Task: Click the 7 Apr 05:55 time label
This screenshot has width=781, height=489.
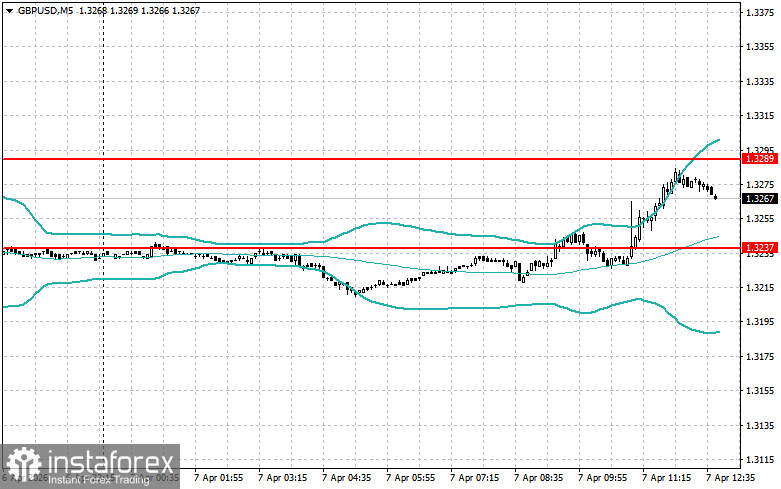Action: click(410, 478)
